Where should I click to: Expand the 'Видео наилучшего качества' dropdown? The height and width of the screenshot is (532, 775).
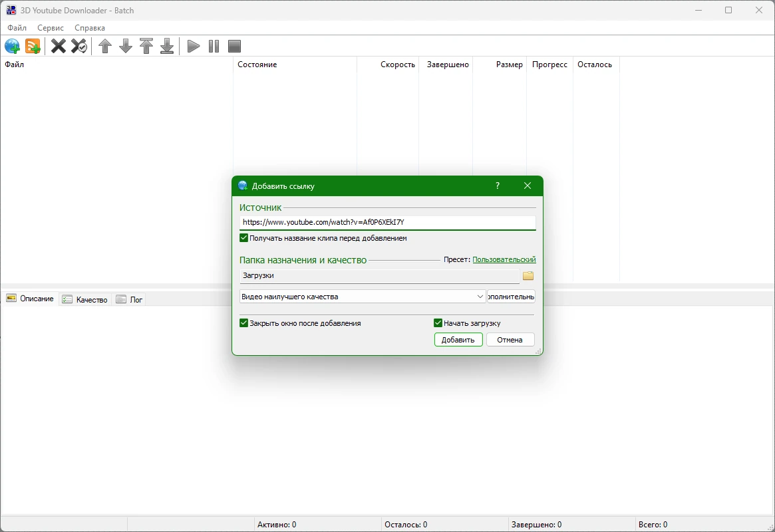point(363,297)
